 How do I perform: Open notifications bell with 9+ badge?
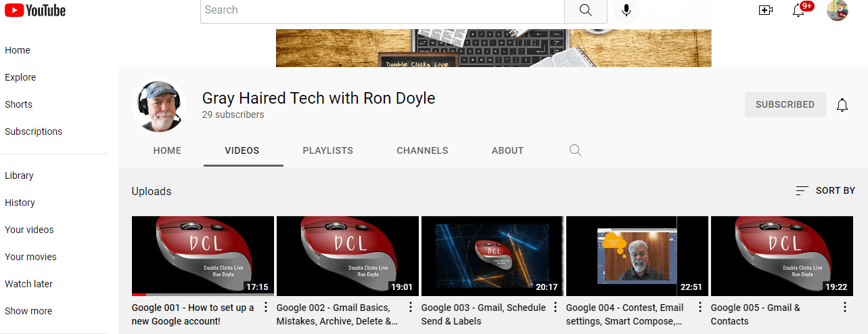(x=799, y=10)
